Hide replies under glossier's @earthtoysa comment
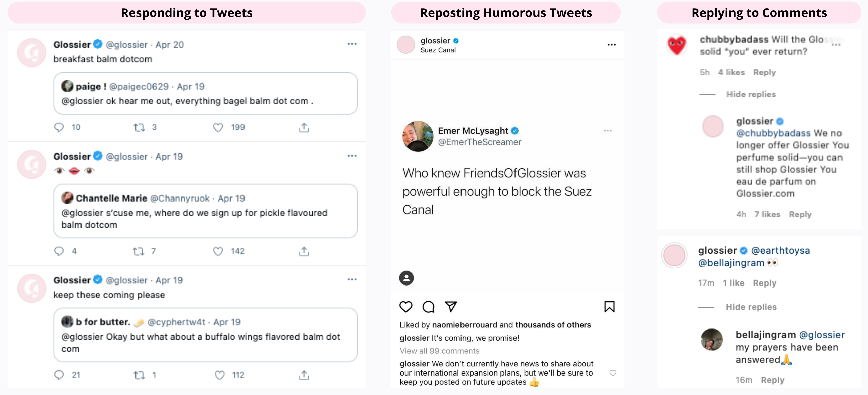 tap(751, 307)
